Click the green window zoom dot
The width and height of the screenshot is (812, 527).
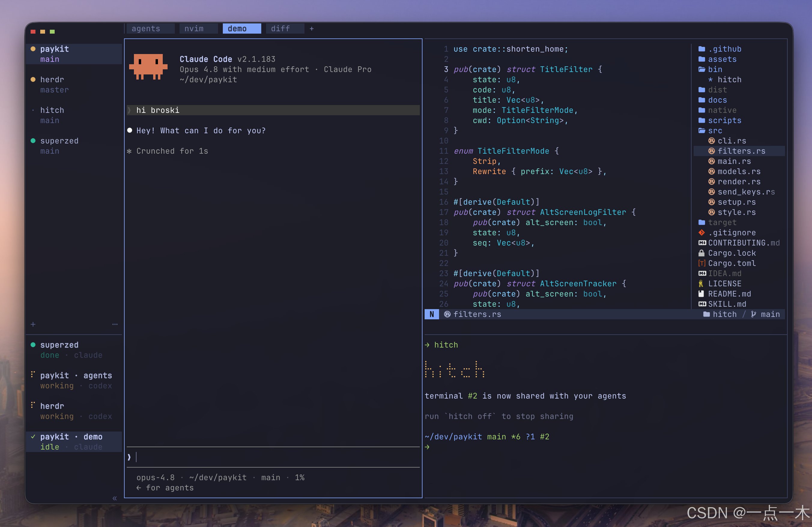point(52,32)
